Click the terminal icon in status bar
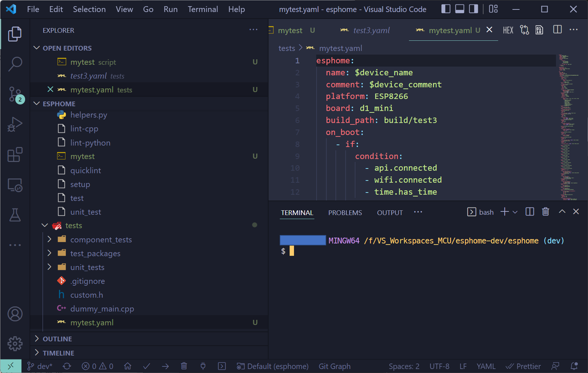The width and height of the screenshot is (588, 373). (x=222, y=366)
